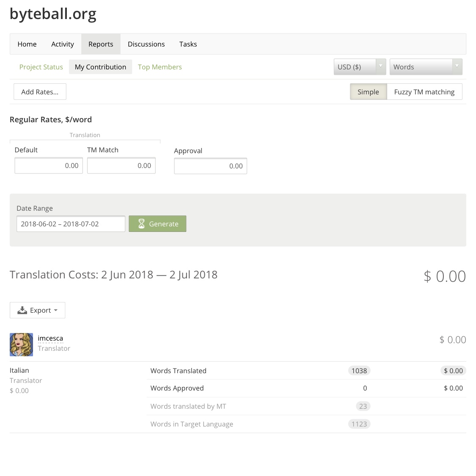Viewport: 476px width, 476px height.
Task: Select the My Contribution sub-tab
Action: (100, 67)
